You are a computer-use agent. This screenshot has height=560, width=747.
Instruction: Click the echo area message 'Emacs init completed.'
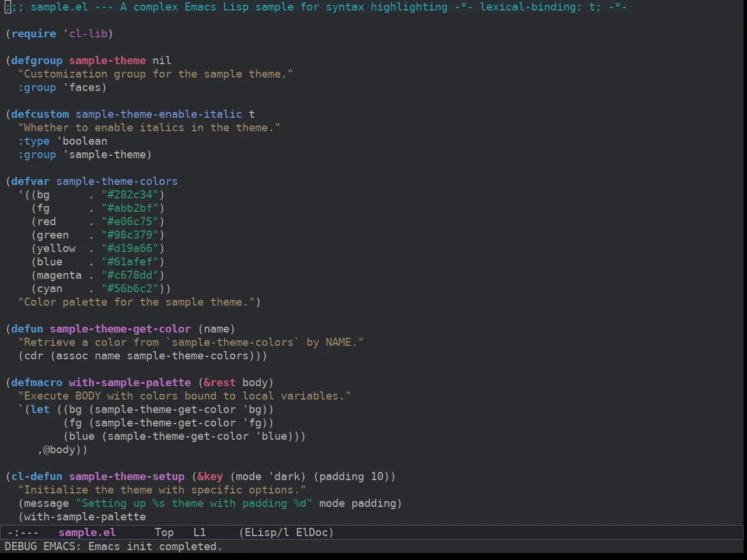point(155,547)
